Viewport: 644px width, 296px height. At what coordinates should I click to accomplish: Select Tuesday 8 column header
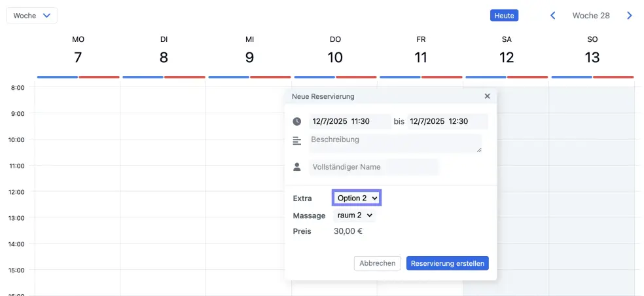click(x=164, y=50)
